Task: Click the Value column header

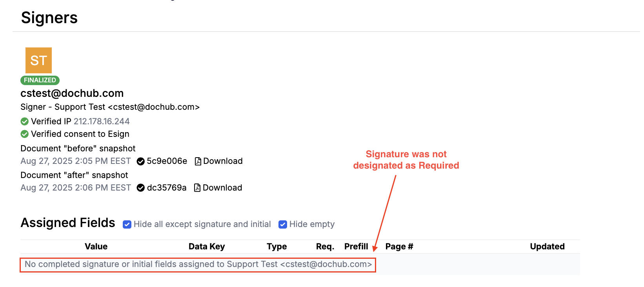Action: [96, 247]
